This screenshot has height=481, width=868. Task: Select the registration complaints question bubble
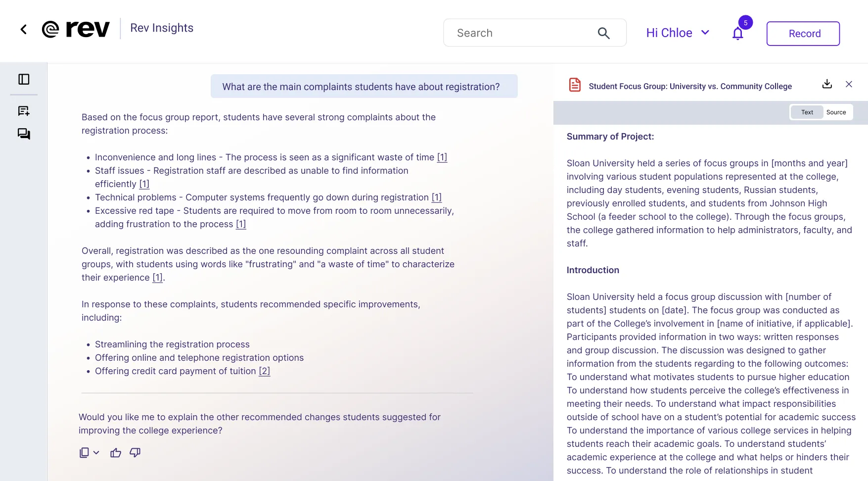click(x=364, y=87)
